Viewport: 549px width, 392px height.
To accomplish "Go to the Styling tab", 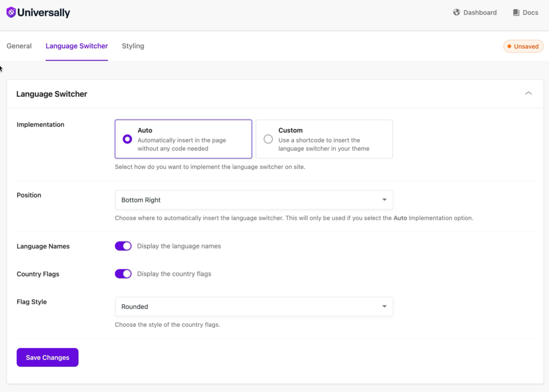I will pos(133,46).
